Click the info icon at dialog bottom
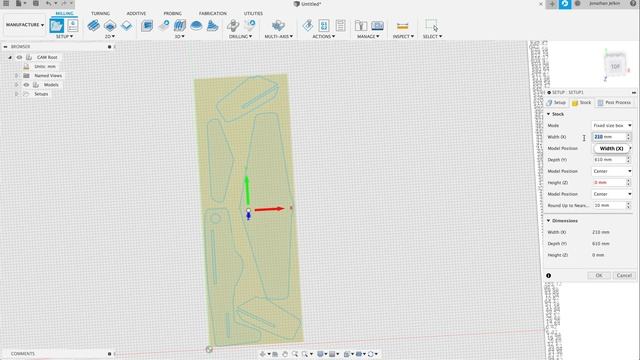The height and width of the screenshot is (360, 640). [x=549, y=276]
